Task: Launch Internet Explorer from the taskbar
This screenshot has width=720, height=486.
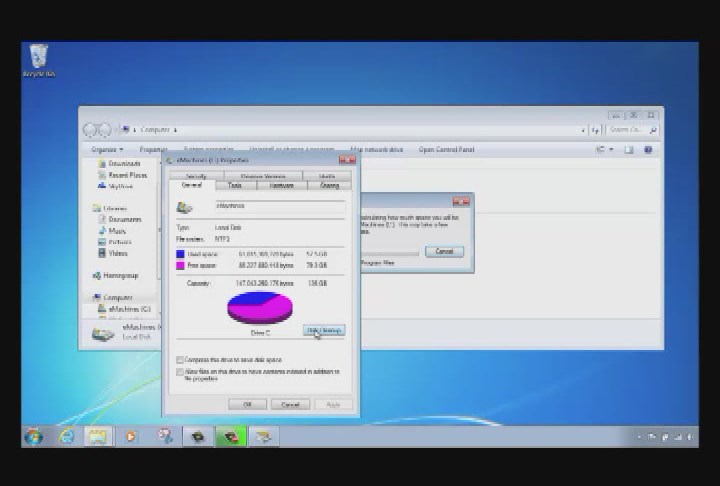Action: [67, 436]
